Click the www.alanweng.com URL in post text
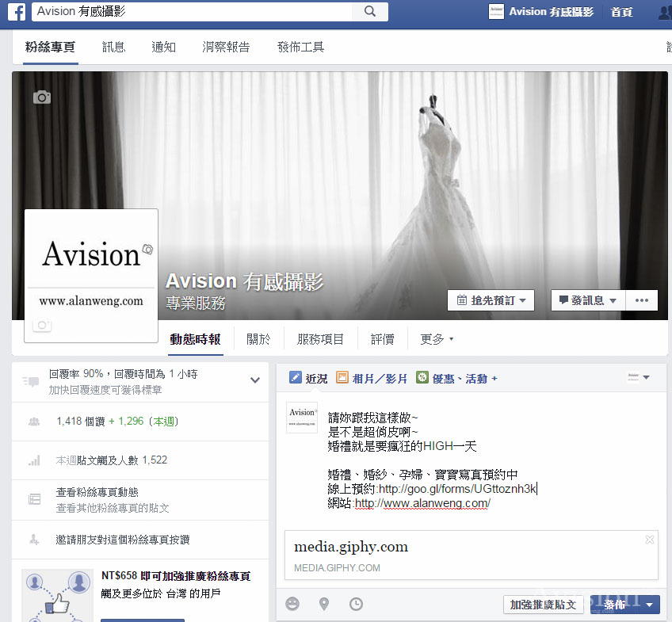Image resolution: width=672 pixels, height=622 pixels. coord(422,503)
